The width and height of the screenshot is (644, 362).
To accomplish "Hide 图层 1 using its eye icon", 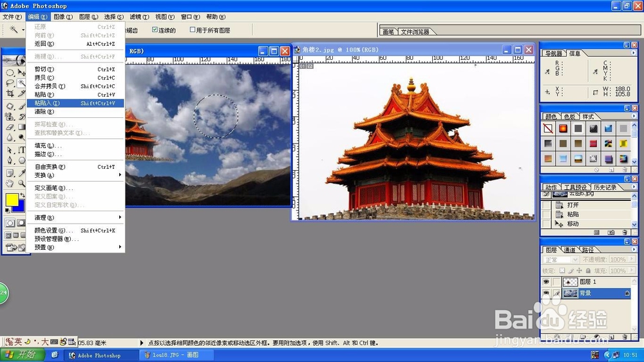I will (546, 282).
